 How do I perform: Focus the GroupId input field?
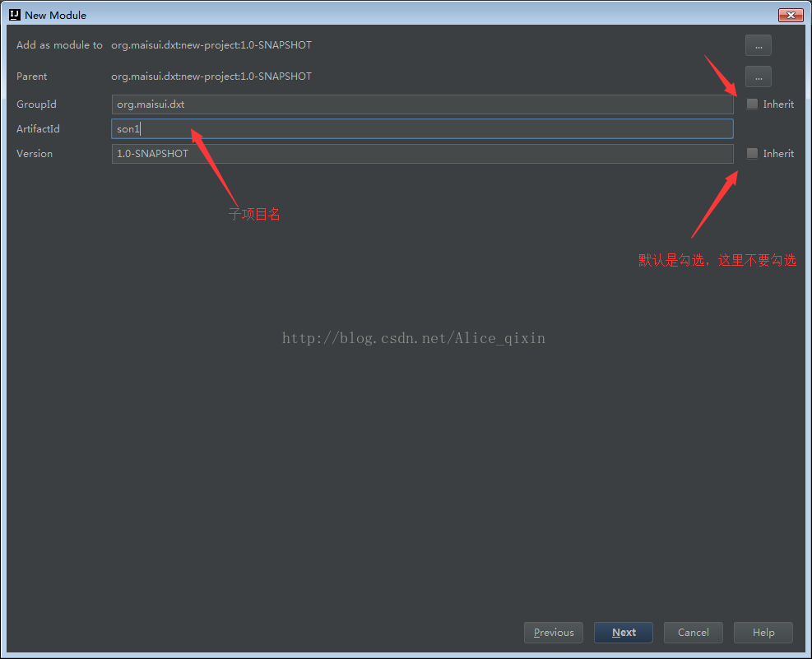pyautogui.click(x=422, y=104)
